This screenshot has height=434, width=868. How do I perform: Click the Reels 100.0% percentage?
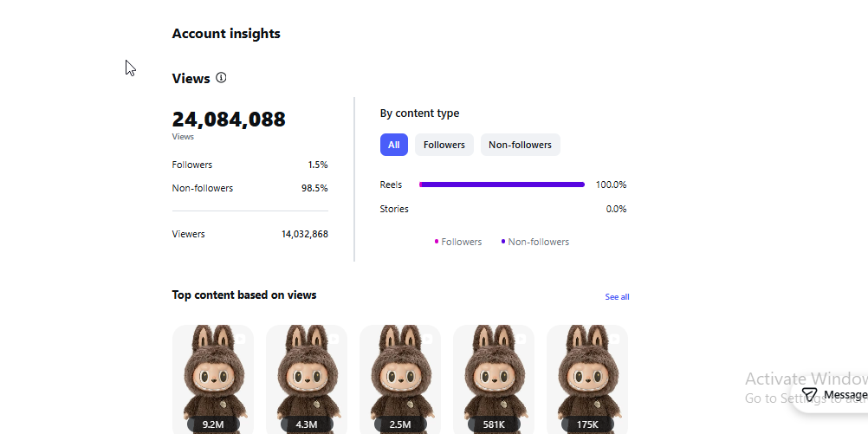pyautogui.click(x=611, y=185)
